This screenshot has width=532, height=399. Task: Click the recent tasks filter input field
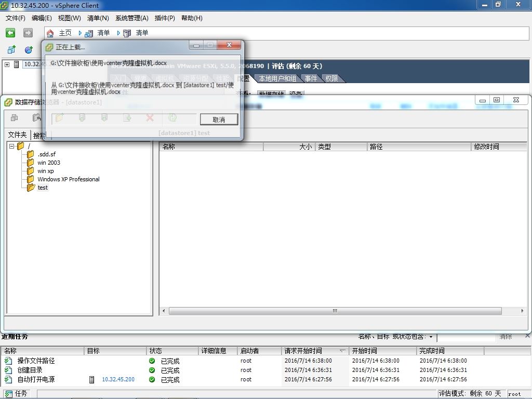coord(467,338)
